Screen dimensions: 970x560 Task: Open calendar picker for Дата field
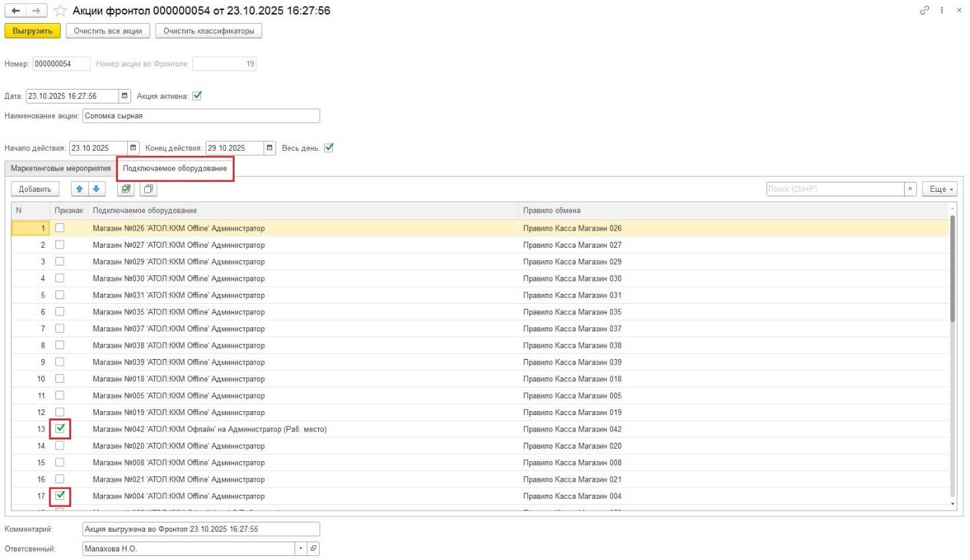click(x=125, y=96)
